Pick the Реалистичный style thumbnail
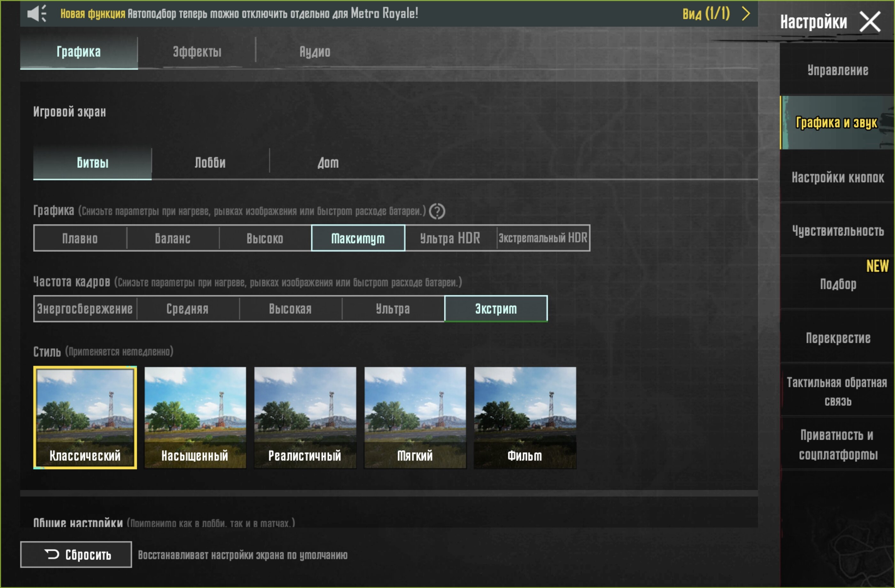 pyautogui.click(x=305, y=418)
